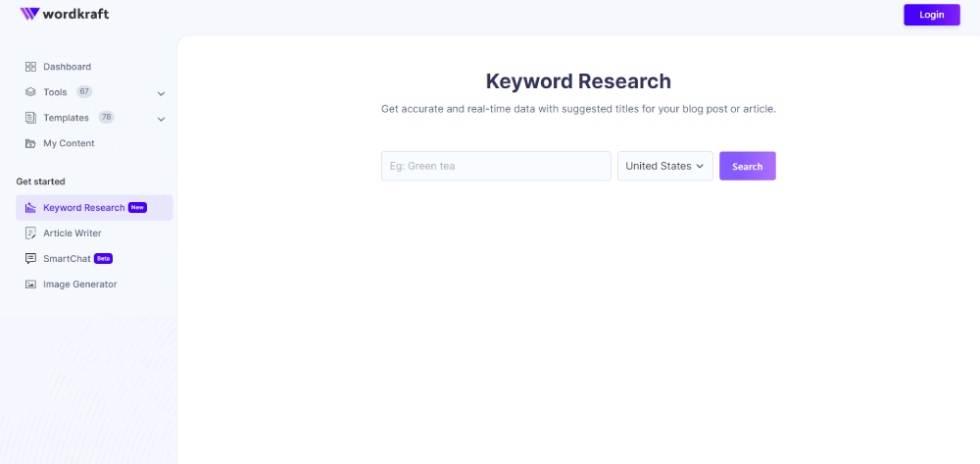980x464 pixels.
Task: Click the 67 count badge beside Tools
Action: click(84, 91)
